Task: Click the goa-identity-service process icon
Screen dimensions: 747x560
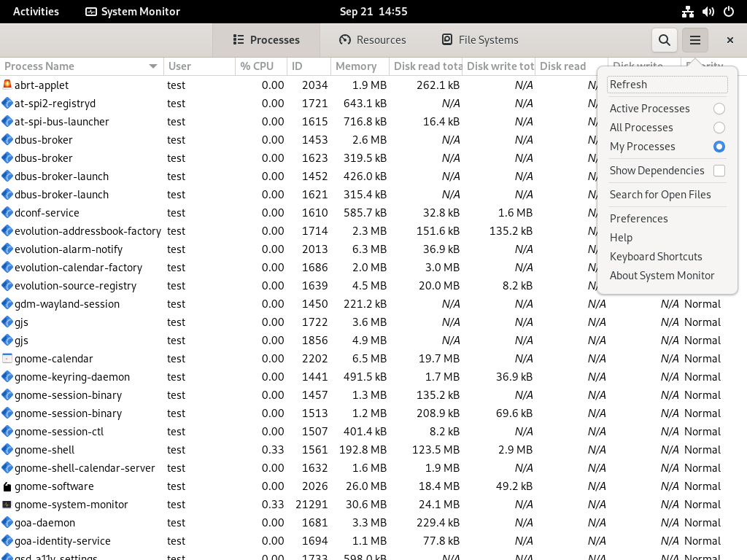Action: point(7,541)
